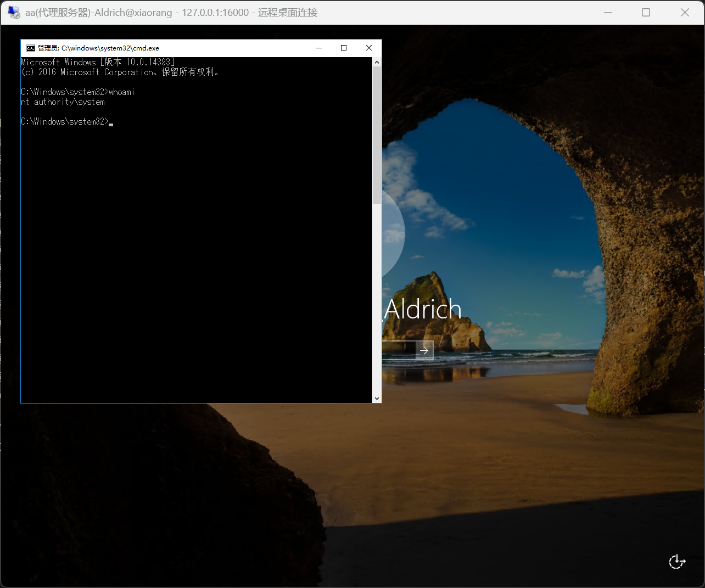This screenshot has height=588, width=705.
Task: Click the Aldrich user name on login screen
Action: [x=423, y=309]
